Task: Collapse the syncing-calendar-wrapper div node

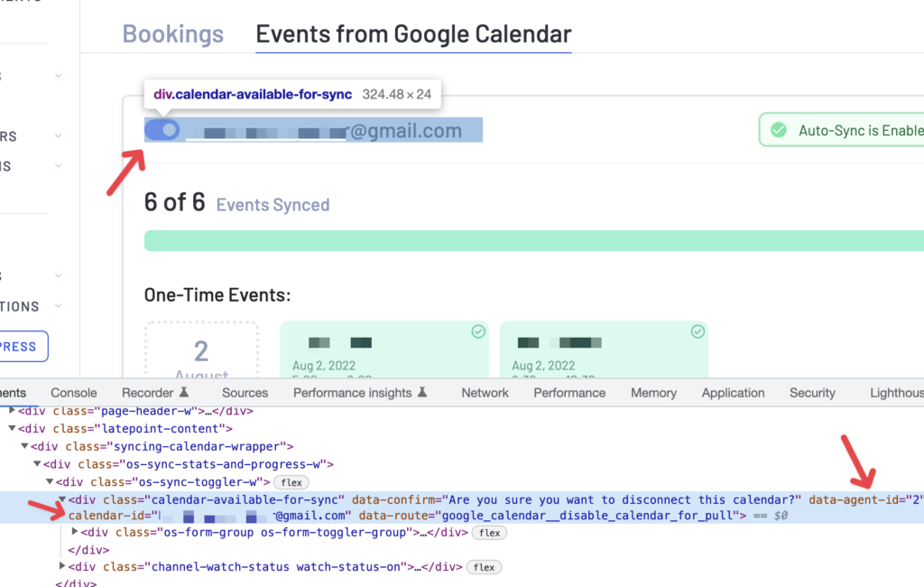Action: click(x=24, y=444)
